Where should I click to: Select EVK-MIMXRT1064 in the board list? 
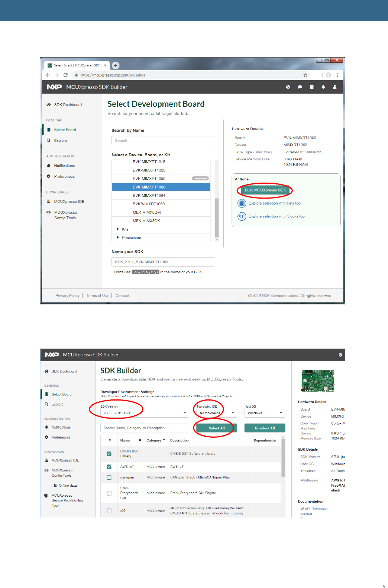149,196
